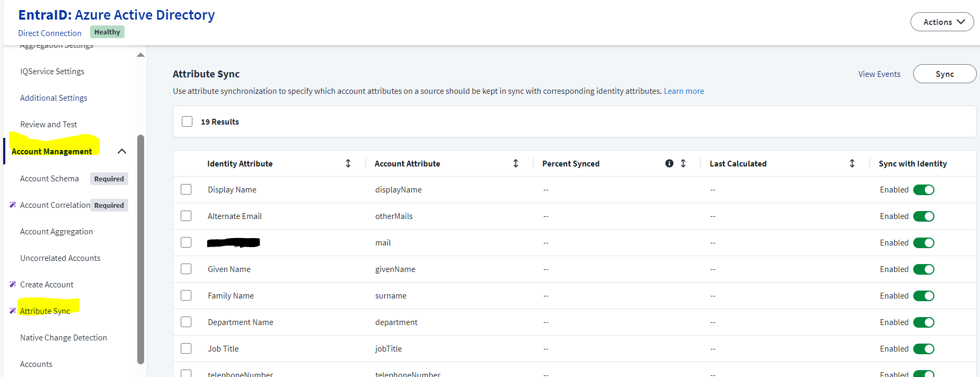Turn off the Job Title sync toggle
This screenshot has height=377, width=980.
[x=923, y=349]
